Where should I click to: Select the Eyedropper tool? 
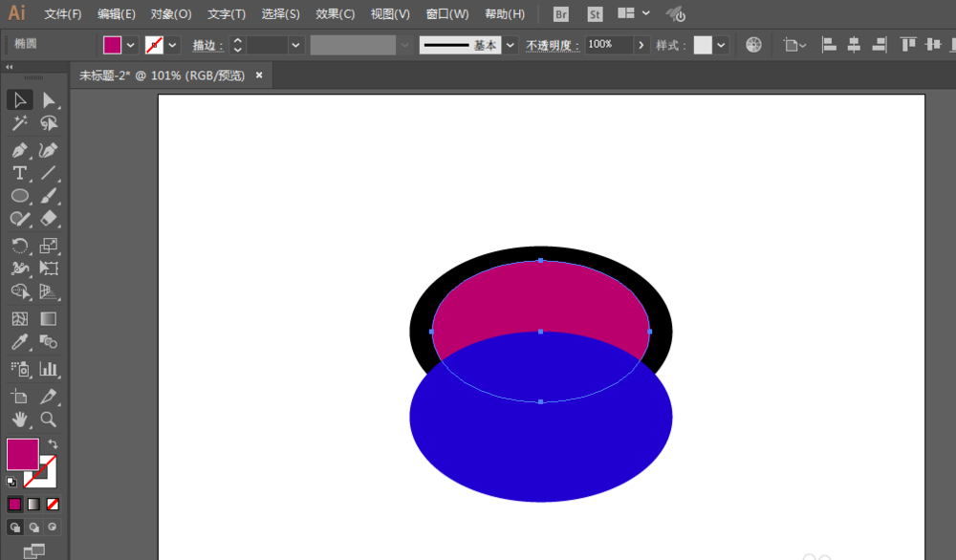coord(19,342)
